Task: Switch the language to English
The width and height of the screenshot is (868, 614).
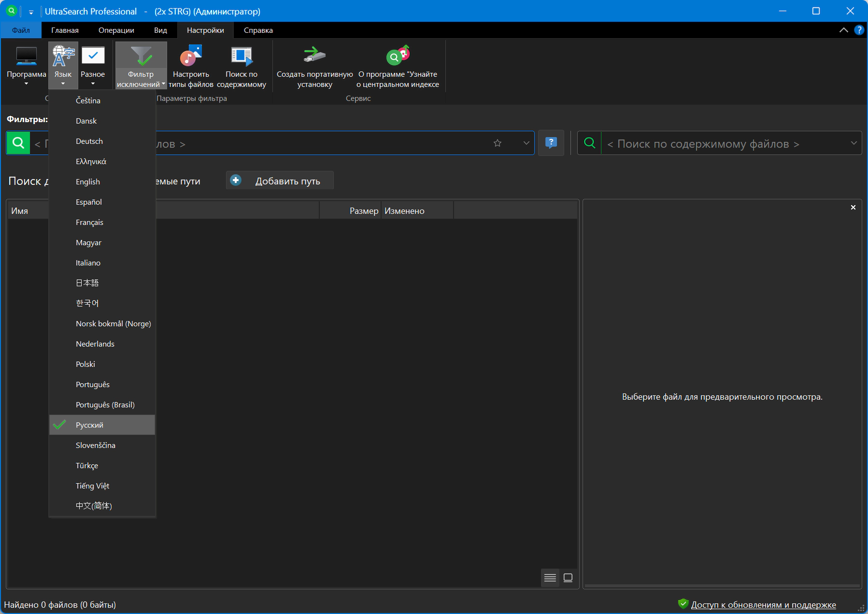Action: (102, 181)
